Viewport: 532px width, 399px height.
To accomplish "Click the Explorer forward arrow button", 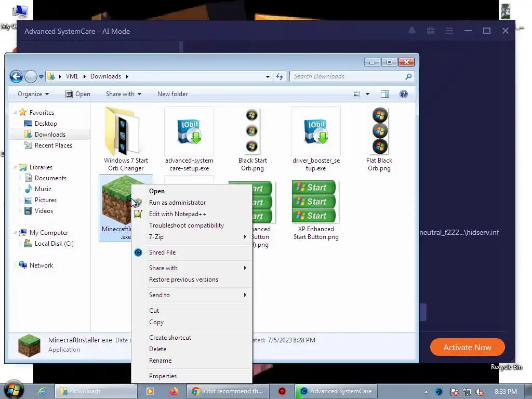I will click(31, 76).
